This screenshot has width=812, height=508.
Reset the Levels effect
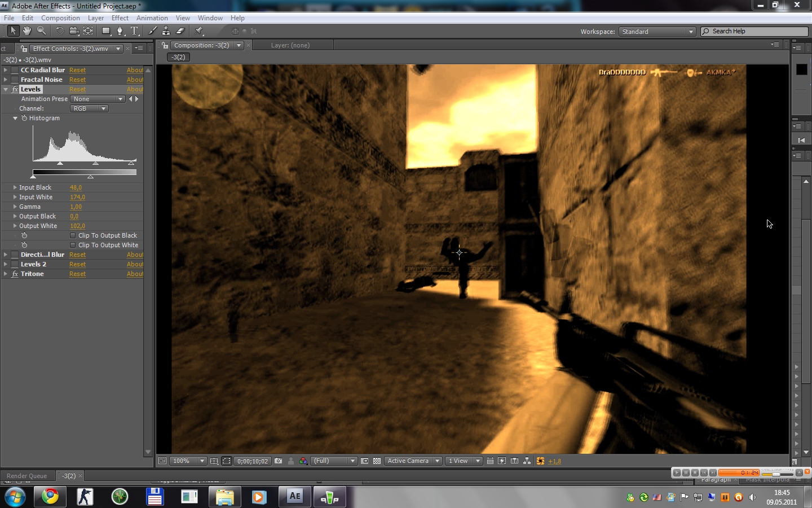(x=77, y=90)
